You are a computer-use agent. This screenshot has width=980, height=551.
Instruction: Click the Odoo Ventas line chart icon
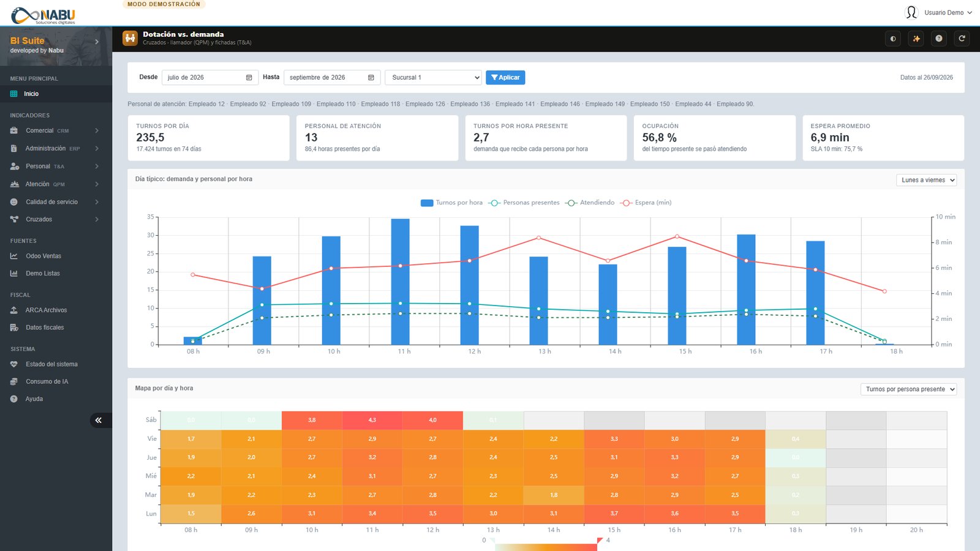14,256
